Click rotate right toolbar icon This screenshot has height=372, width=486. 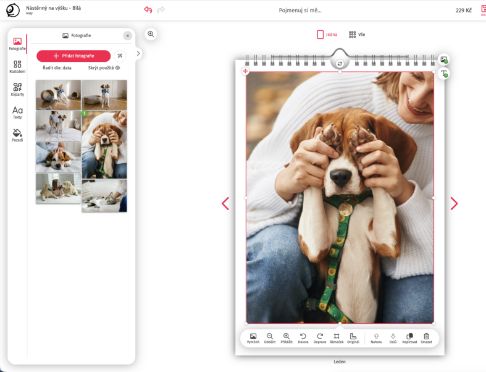click(x=320, y=338)
